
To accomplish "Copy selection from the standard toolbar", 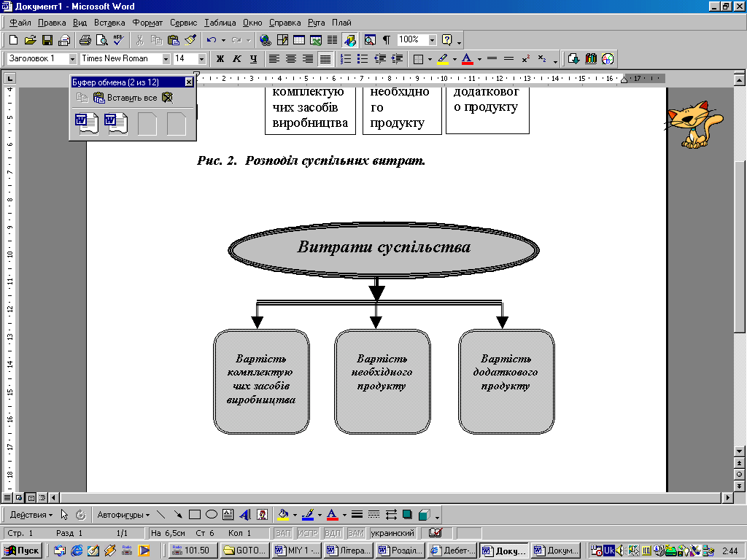I will click(156, 40).
